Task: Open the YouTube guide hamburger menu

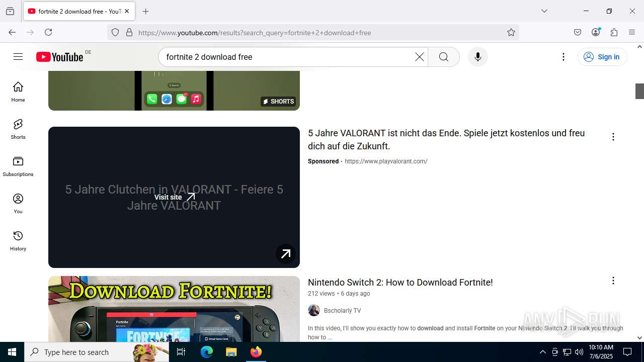Action: tap(18, 57)
